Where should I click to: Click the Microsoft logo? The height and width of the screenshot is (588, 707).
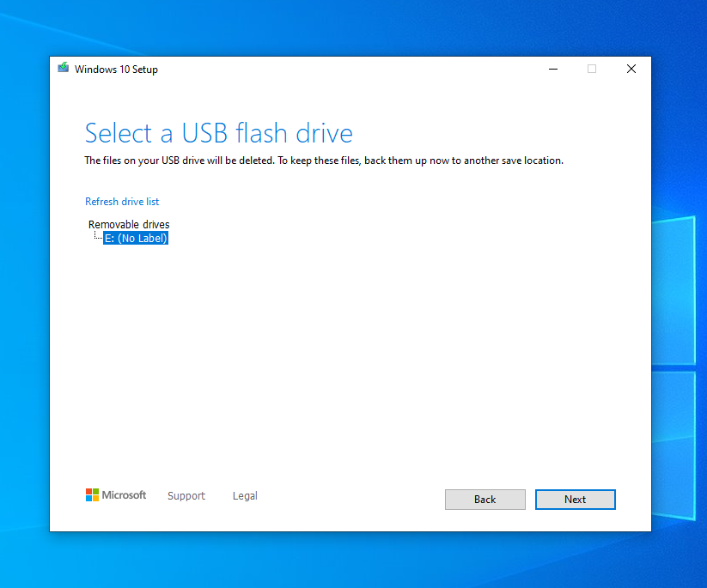point(116,495)
